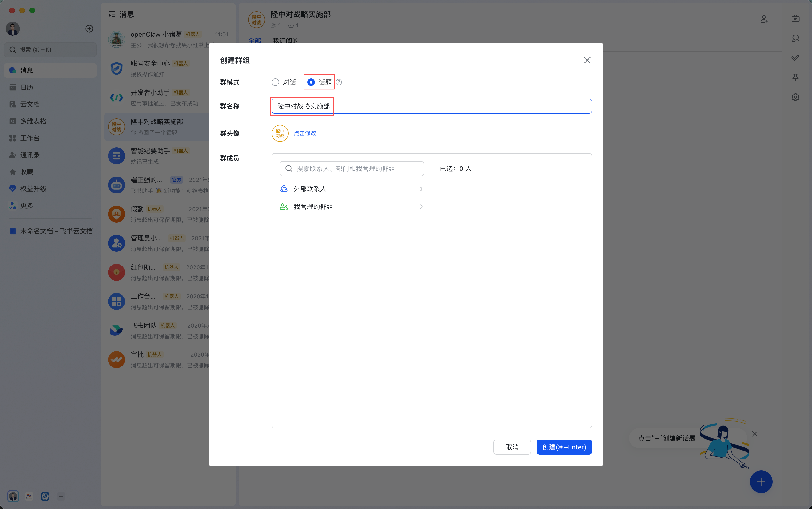The width and height of the screenshot is (812, 509).
Task: Select the 话题 group mode radio
Action: coord(311,82)
